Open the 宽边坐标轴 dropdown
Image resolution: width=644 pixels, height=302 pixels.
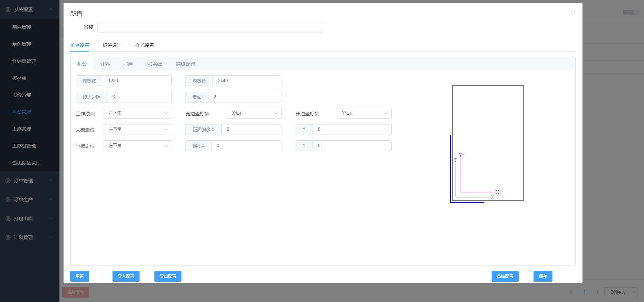[254, 113]
